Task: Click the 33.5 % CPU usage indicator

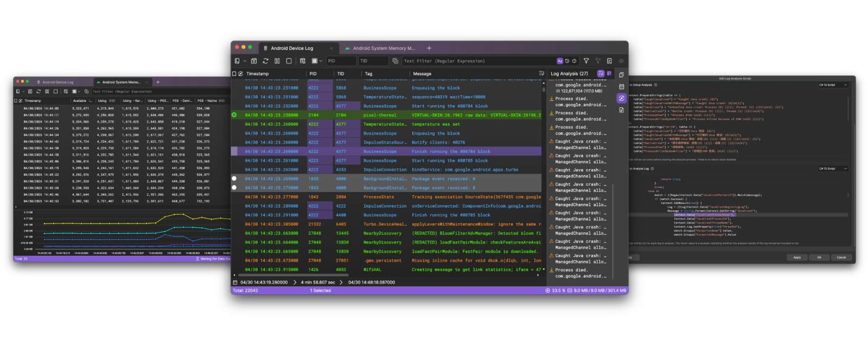Action: point(556,291)
